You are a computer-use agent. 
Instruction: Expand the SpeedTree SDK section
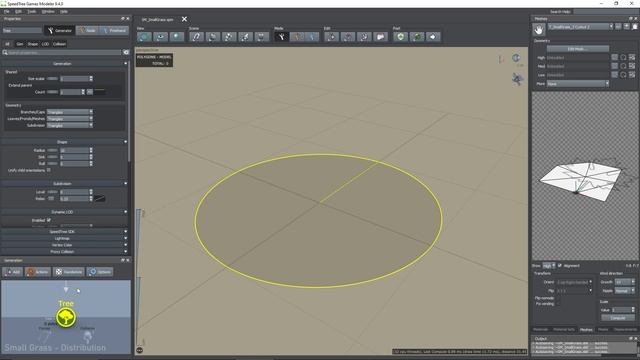(64, 231)
